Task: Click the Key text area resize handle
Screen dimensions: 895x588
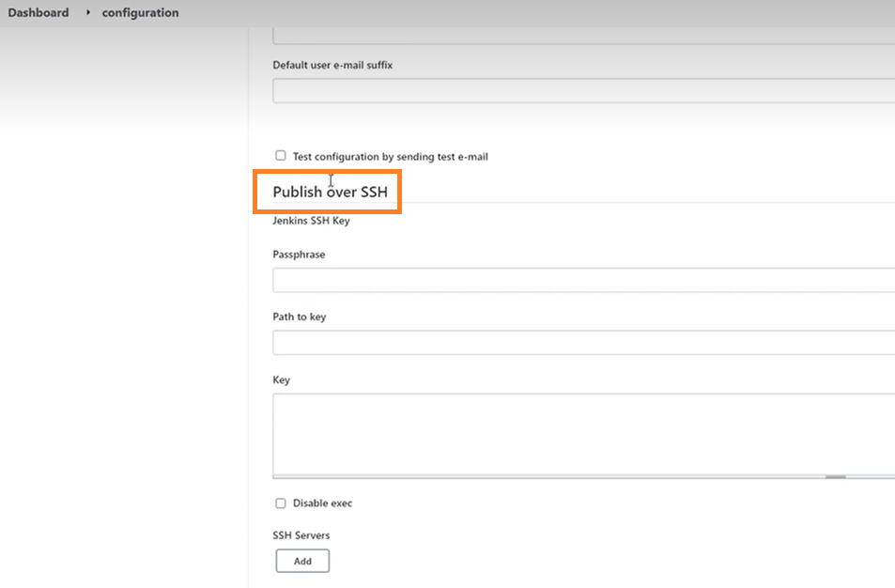Action: 836,476
